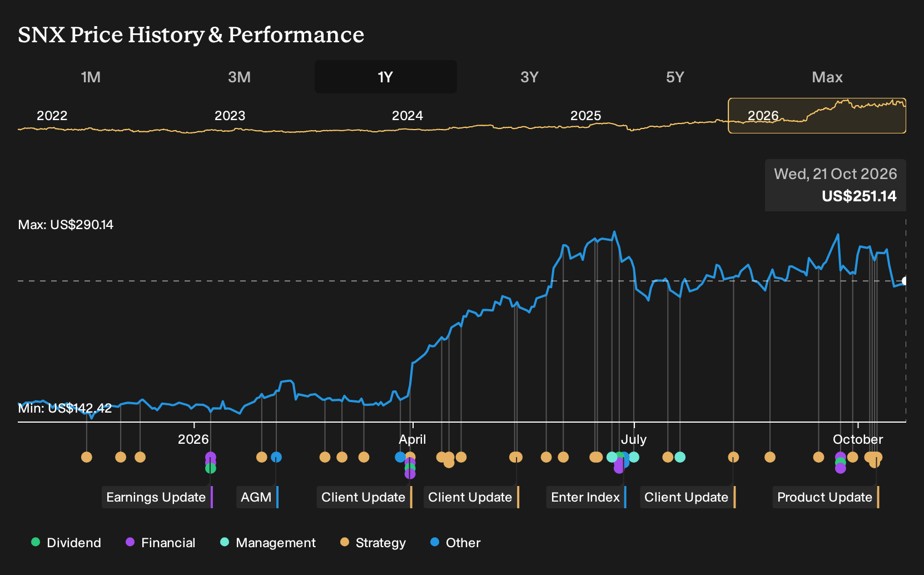Viewport: 924px width, 575px height.
Task: Open the Client Update label beside AGM
Action: (x=364, y=497)
